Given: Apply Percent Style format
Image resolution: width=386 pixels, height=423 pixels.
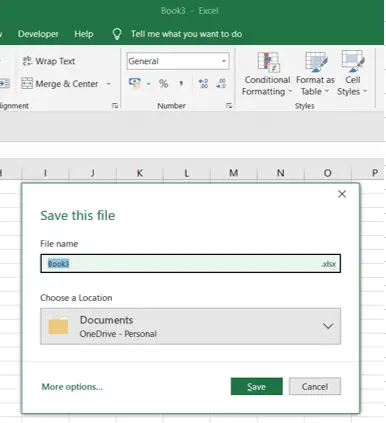Looking at the screenshot, I should 163,84.
